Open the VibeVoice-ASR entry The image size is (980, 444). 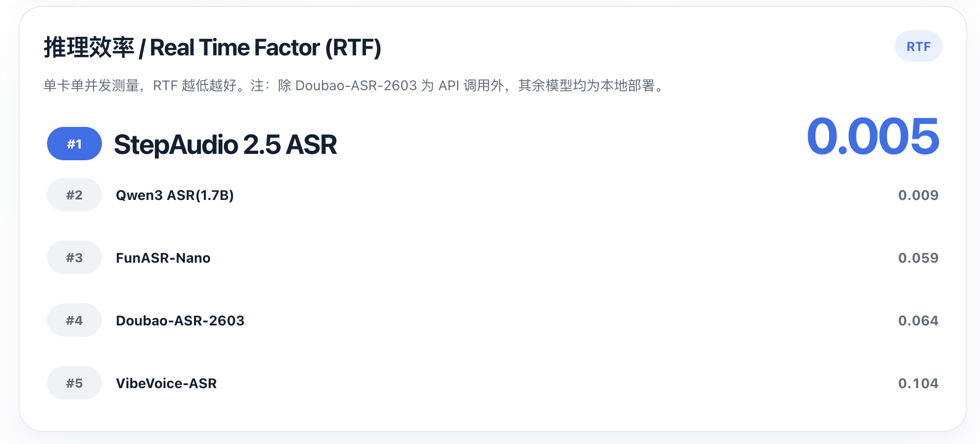point(166,383)
